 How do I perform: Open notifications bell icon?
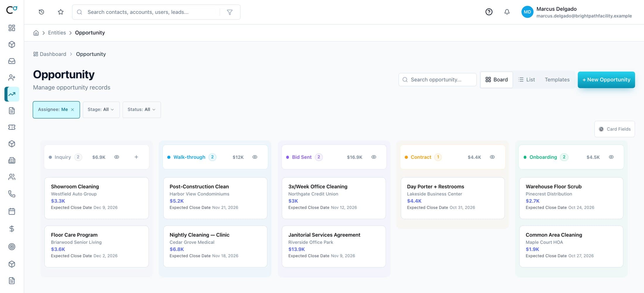(x=507, y=12)
